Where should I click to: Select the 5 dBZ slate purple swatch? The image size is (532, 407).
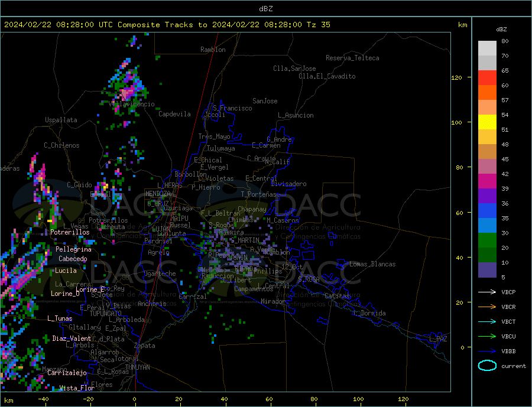(487, 270)
